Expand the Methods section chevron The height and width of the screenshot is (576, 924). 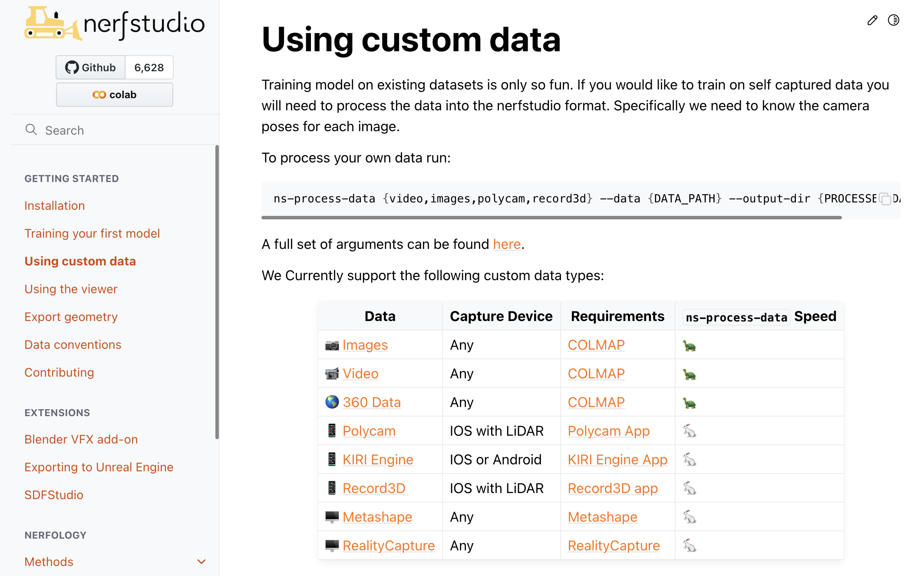tap(201, 562)
